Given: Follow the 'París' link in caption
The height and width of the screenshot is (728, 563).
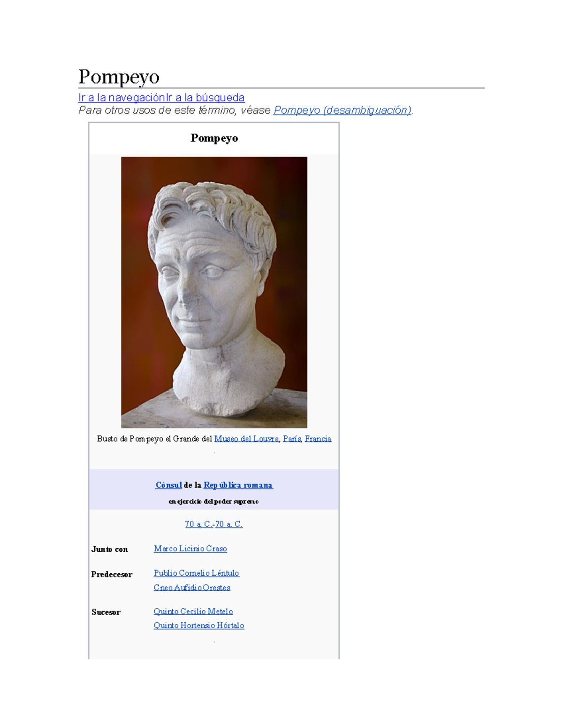Looking at the screenshot, I should click(291, 439).
